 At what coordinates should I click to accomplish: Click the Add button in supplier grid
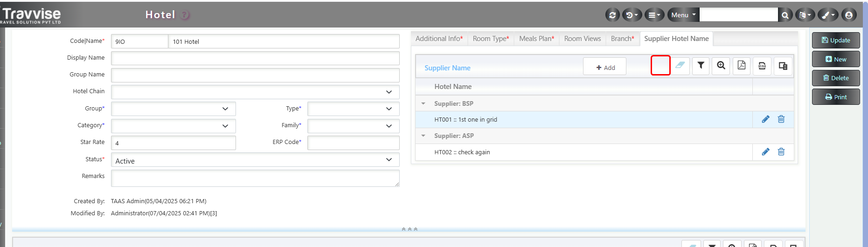[605, 67]
